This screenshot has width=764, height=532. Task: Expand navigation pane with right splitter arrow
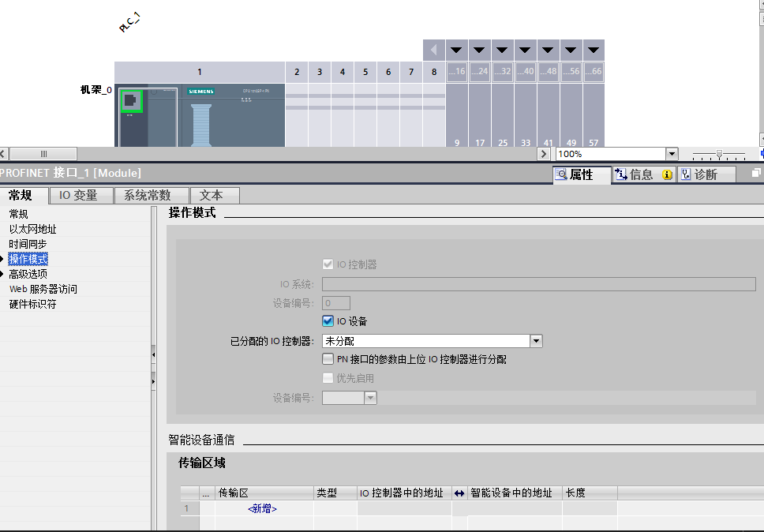pos(153,381)
